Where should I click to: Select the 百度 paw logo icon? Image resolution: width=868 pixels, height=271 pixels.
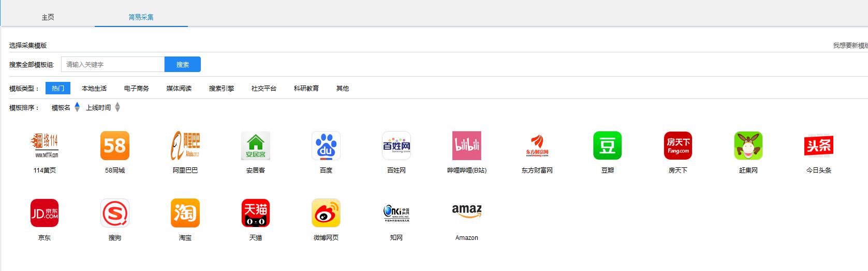click(x=326, y=146)
